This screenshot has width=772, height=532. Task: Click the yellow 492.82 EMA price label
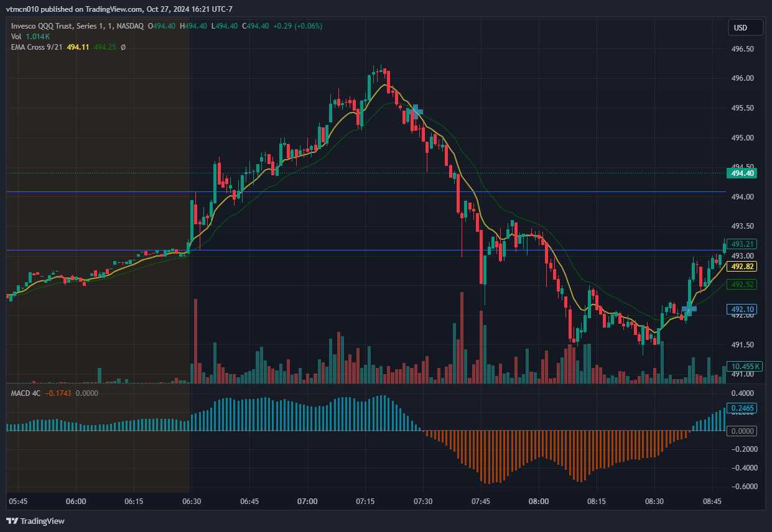tap(743, 267)
